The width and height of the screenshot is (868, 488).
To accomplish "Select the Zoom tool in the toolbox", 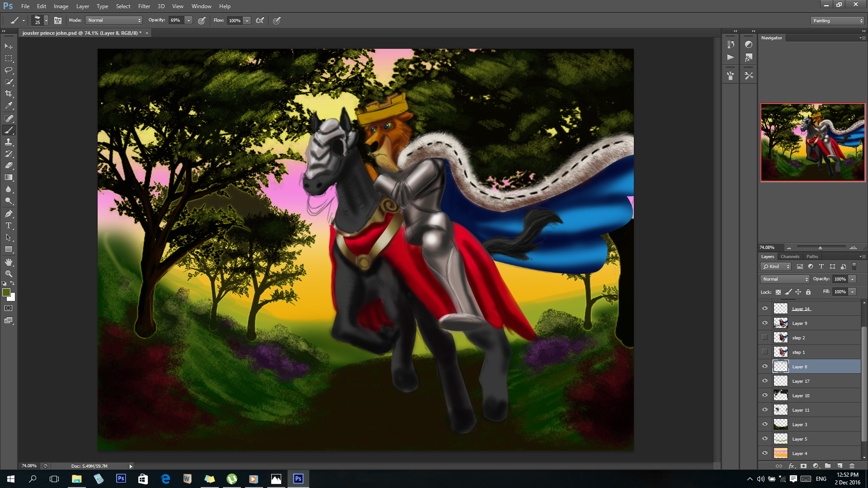I will coord(9,274).
